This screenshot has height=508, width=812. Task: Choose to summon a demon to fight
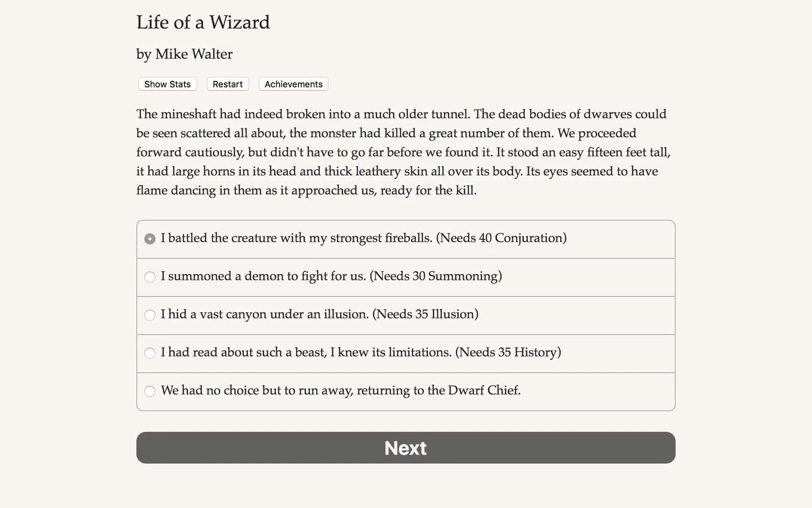150,277
